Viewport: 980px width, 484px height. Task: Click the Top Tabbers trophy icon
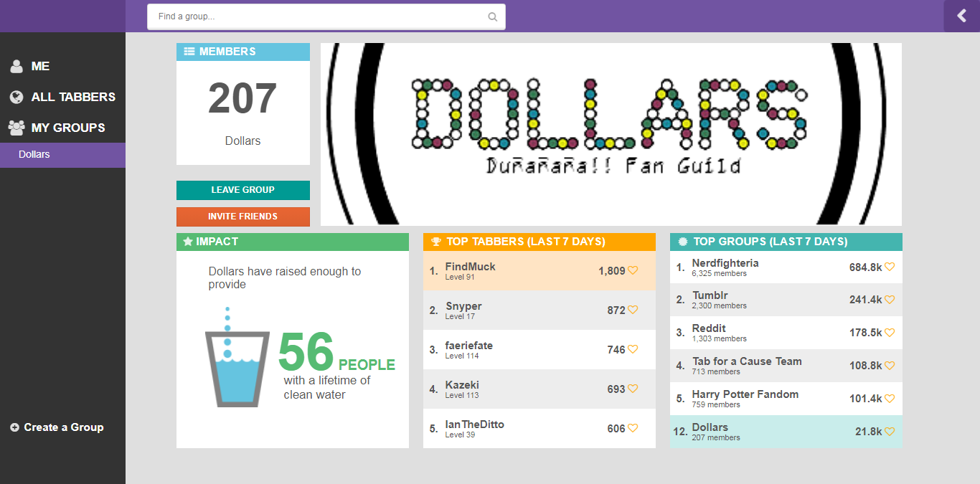coord(435,242)
